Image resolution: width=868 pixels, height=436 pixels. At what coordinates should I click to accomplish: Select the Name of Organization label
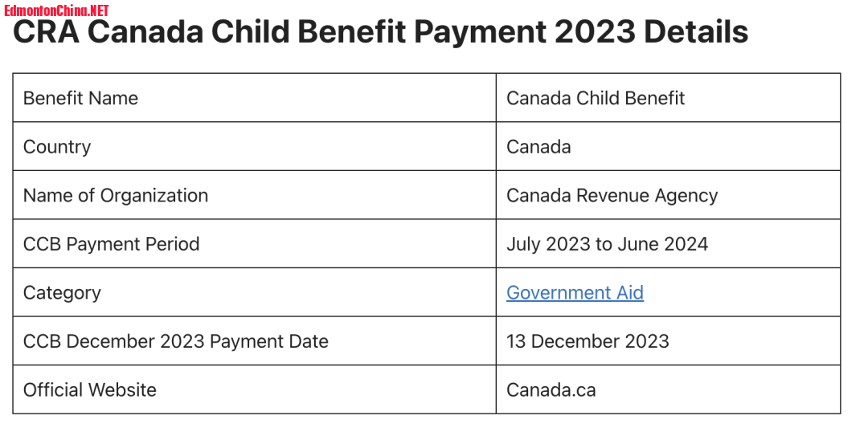116,195
